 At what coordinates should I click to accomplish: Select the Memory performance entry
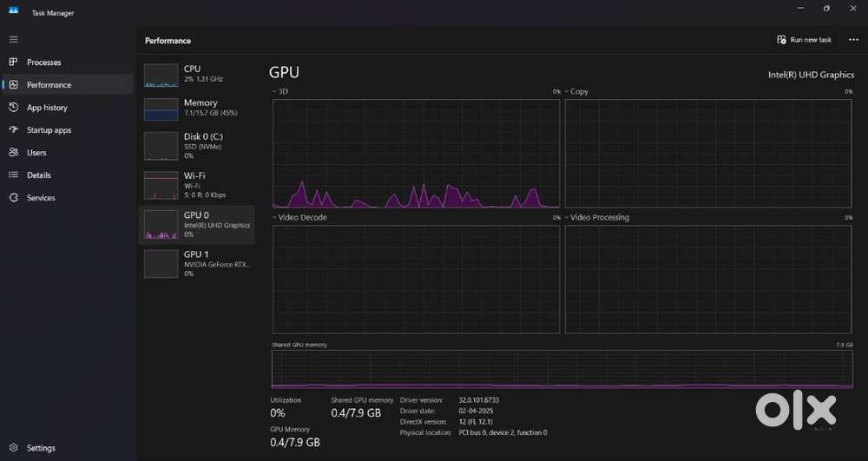(197, 108)
